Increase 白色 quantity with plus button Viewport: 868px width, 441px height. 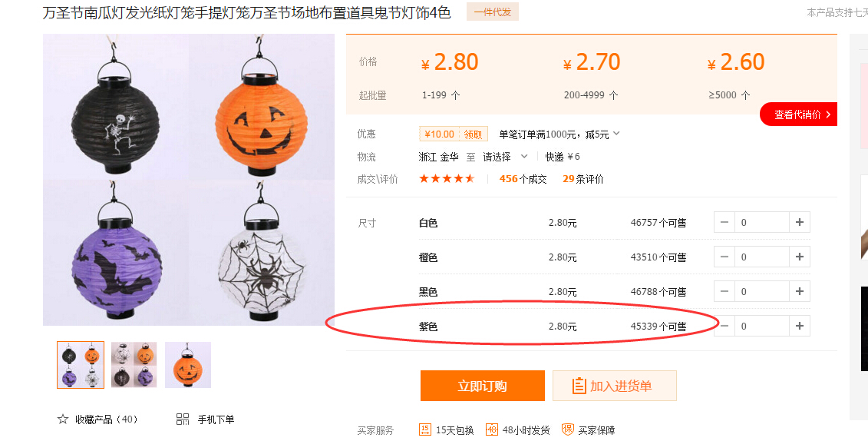[800, 222]
